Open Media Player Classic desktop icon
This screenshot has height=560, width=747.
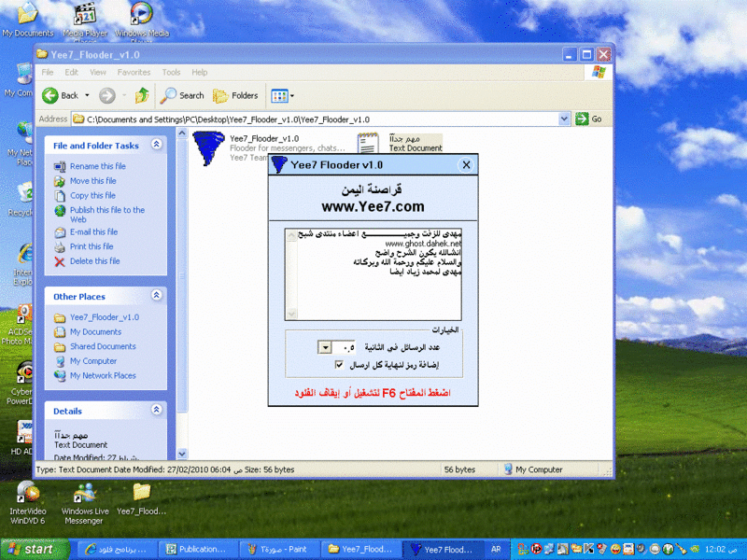pos(85,21)
